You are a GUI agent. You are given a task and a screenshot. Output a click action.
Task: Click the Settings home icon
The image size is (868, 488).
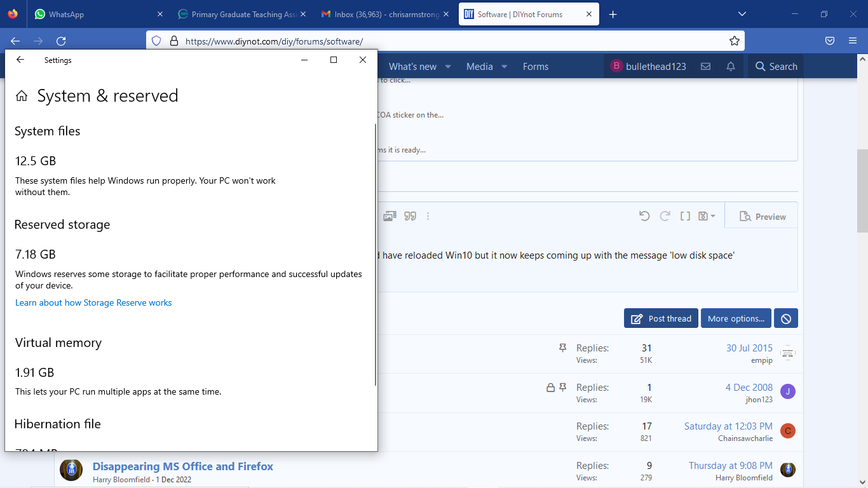click(x=22, y=96)
